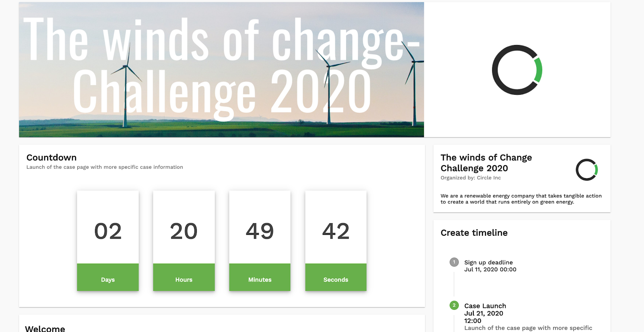Click the small Circle logo beside challenge title
This screenshot has height=332, width=644.
[x=586, y=170]
